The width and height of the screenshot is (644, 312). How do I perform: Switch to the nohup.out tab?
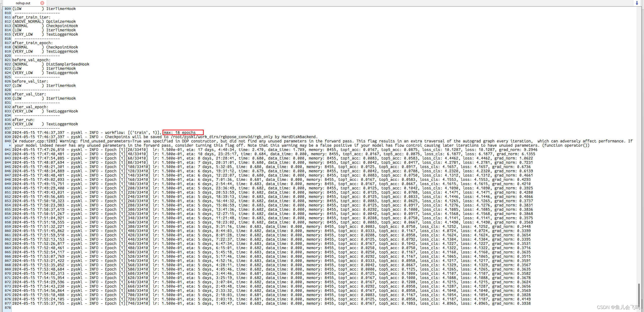(x=23, y=3)
